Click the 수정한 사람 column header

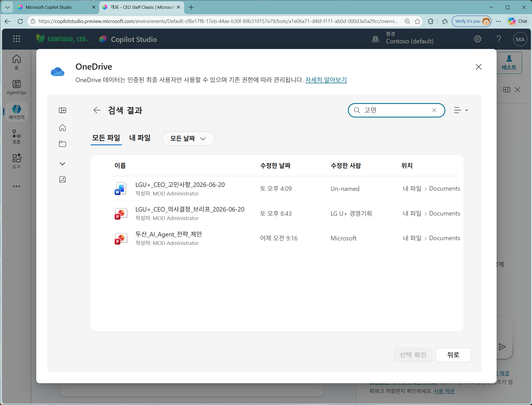(x=346, y=166)
